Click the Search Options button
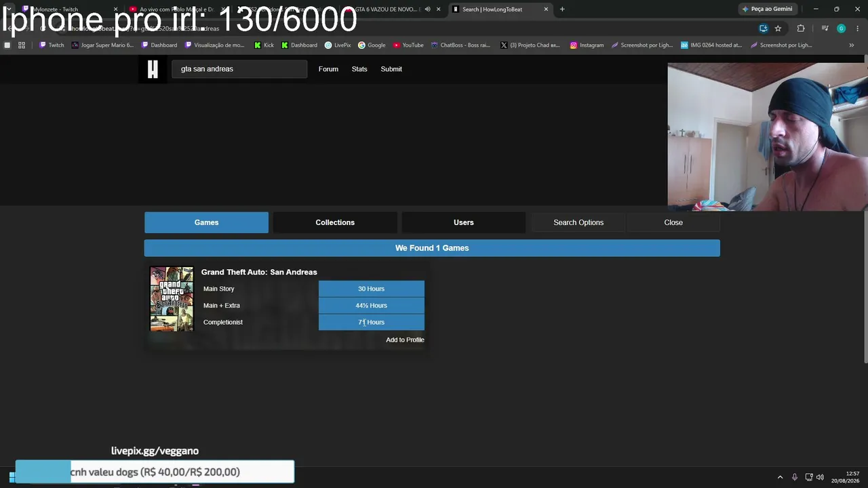 (578, 222)
